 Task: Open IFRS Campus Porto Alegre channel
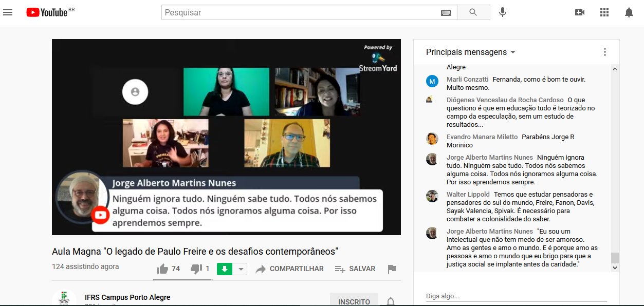127,297
